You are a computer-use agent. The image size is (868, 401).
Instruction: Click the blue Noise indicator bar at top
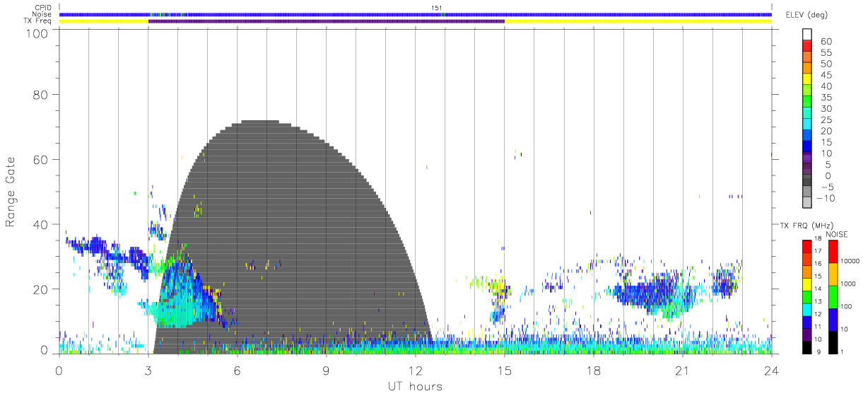click(x=415, y=14)
